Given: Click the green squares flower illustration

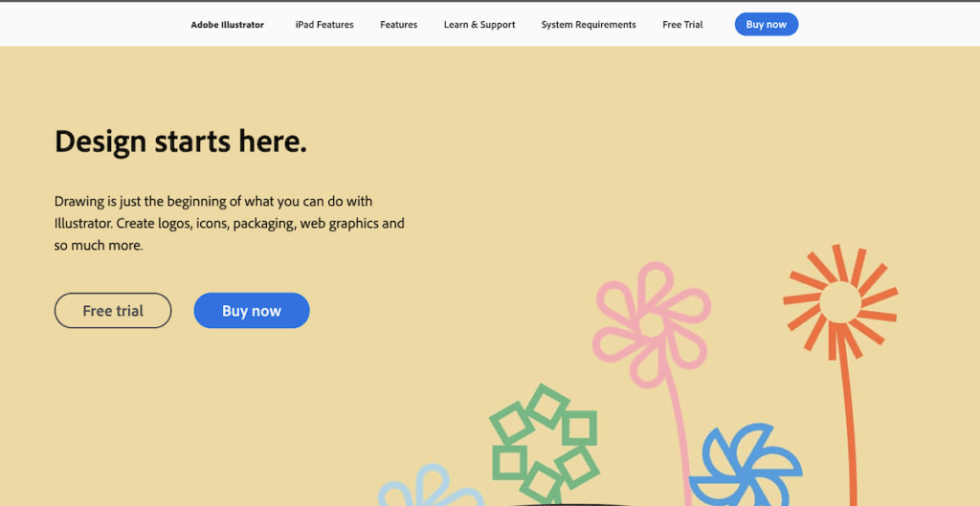Looking at the screenshot, I should tap(544, 444).
